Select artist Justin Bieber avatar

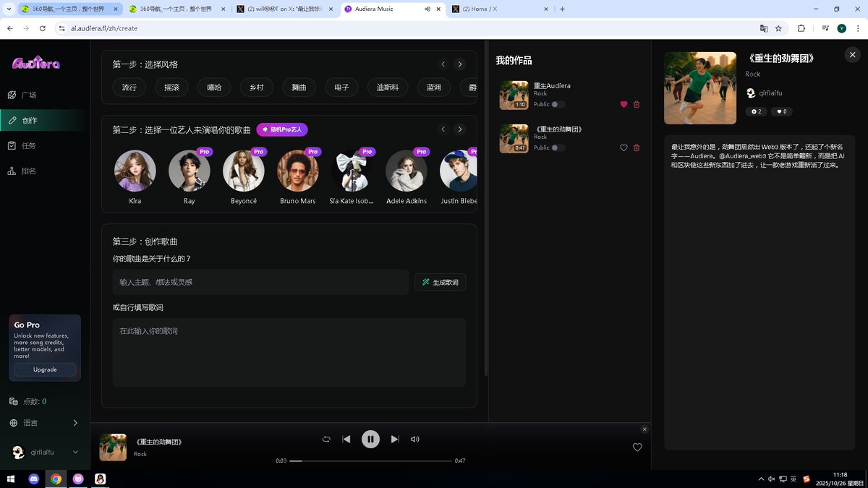(x=458, y=171)
